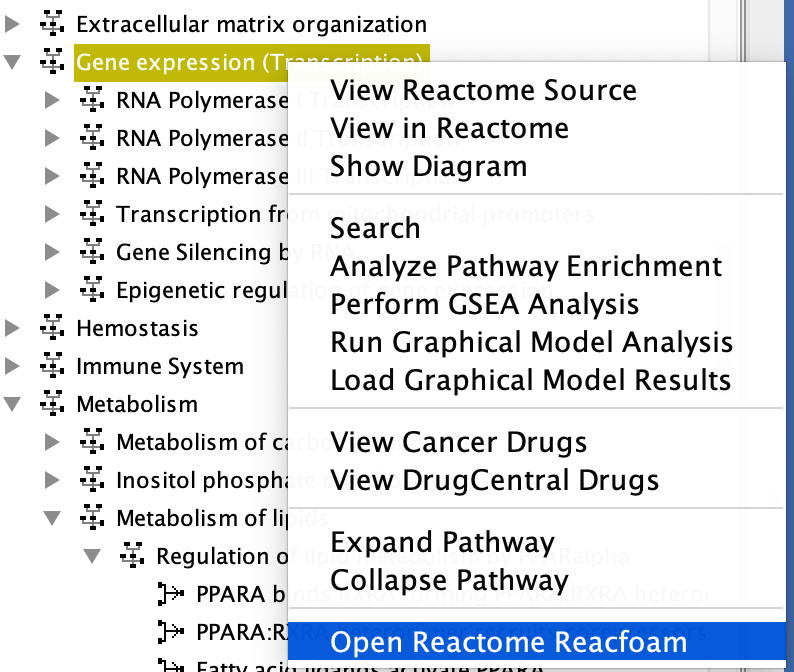This screenshot has width=794, height=672.
Task: Select Metabolism of lipids row
Action: point(202,518)
